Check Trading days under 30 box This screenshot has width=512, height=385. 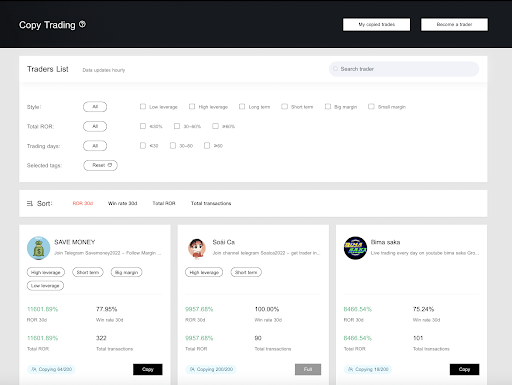[143, 146]
